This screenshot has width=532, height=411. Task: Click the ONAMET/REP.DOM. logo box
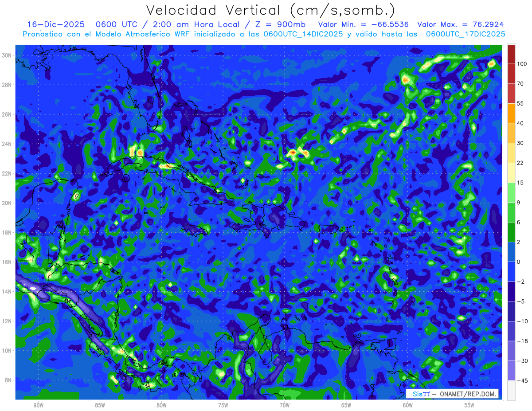pos(452,394)
